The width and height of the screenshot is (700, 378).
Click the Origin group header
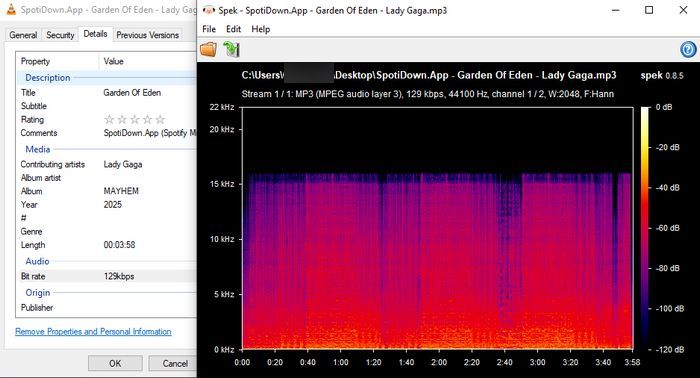click(x=38, y=293)
